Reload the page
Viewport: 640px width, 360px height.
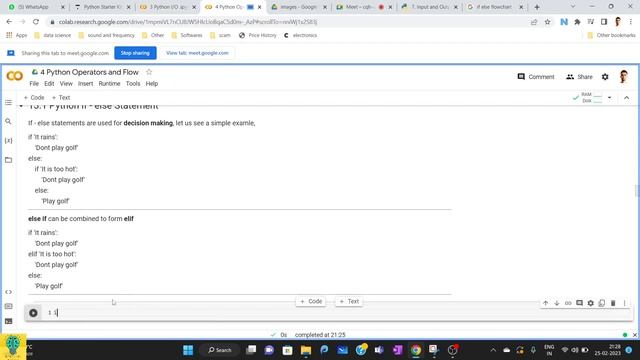(36, 22)
